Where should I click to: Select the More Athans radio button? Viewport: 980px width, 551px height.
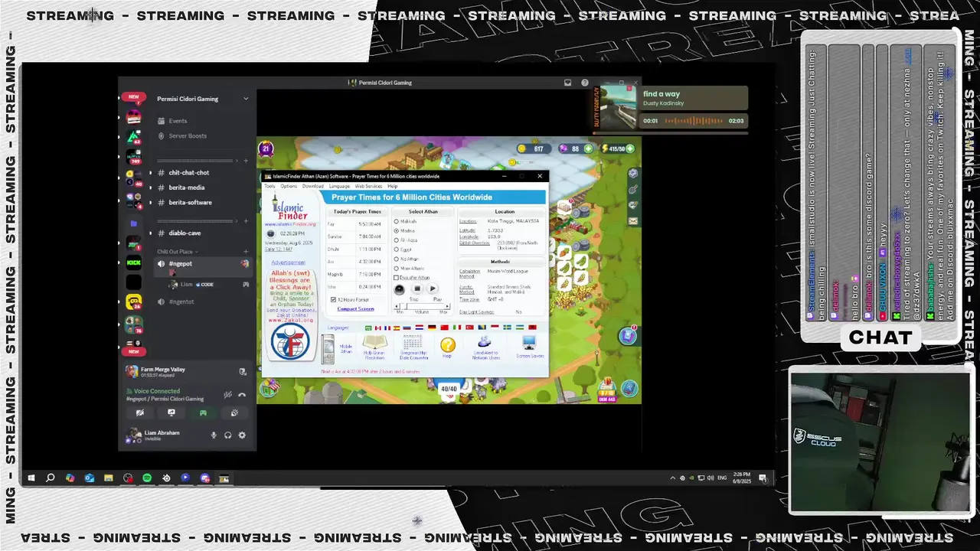397,269
